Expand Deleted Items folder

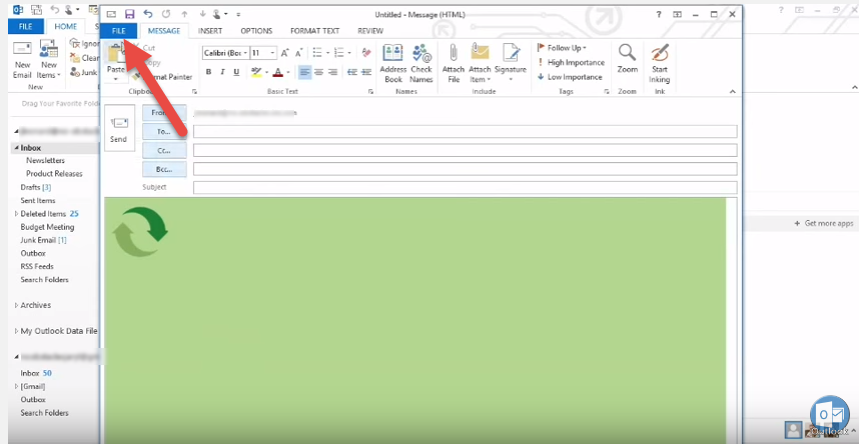[x=16, y=214]
